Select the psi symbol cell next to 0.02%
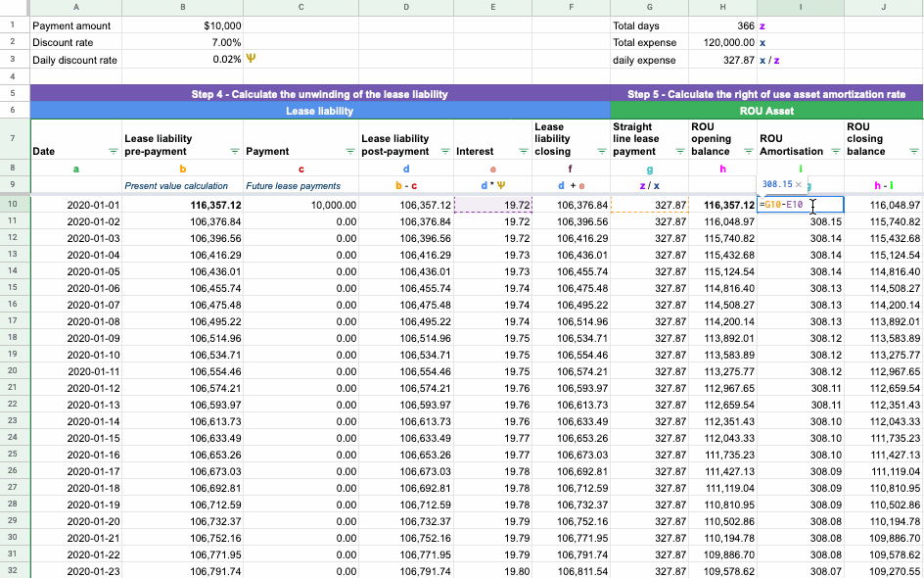 [x=301, y=60]
